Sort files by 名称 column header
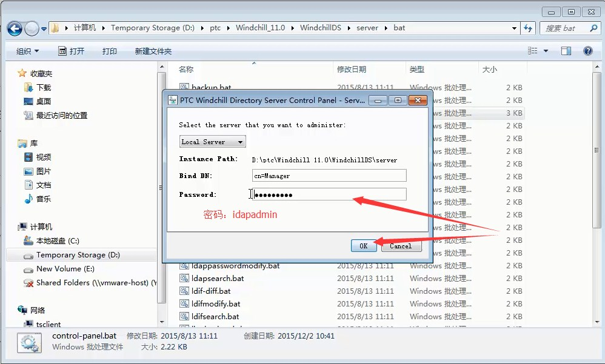Viewport: 605px width, 364px height. pos(186,70)
